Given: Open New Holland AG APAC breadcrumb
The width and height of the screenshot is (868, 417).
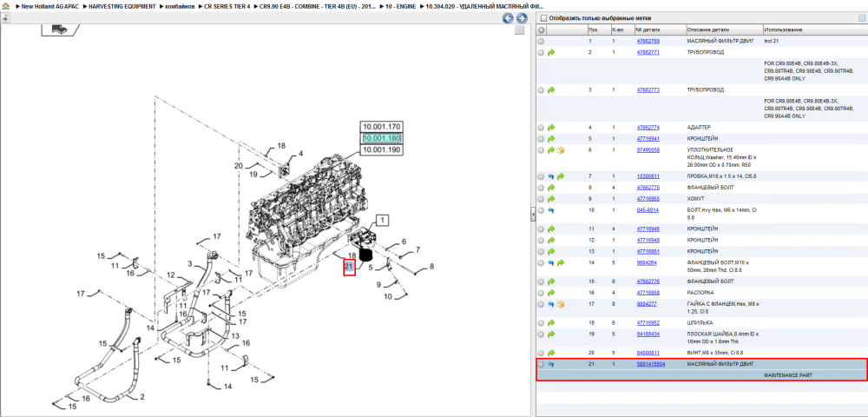Looking at the screenshot, I should pos(50,5).
